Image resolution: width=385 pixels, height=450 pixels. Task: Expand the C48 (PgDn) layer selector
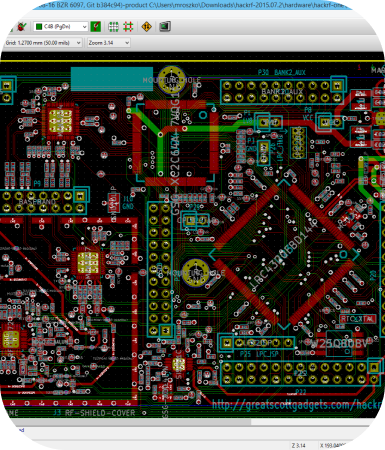(x=60, y=26)
